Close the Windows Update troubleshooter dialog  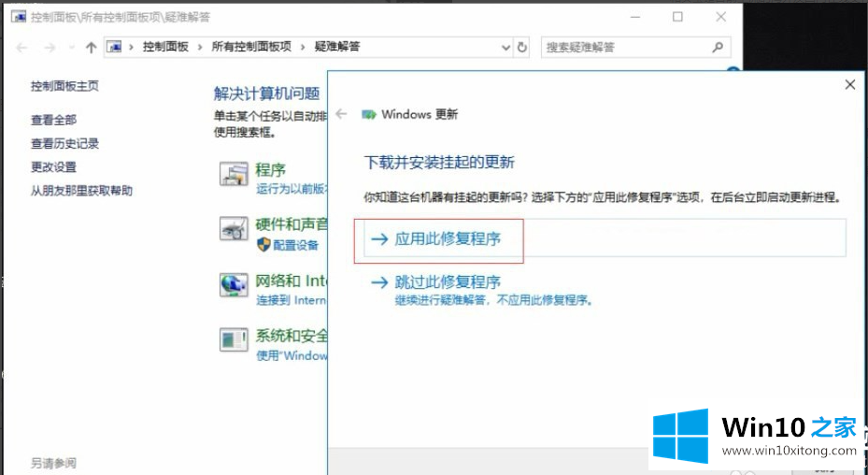[x=849, y=85]
